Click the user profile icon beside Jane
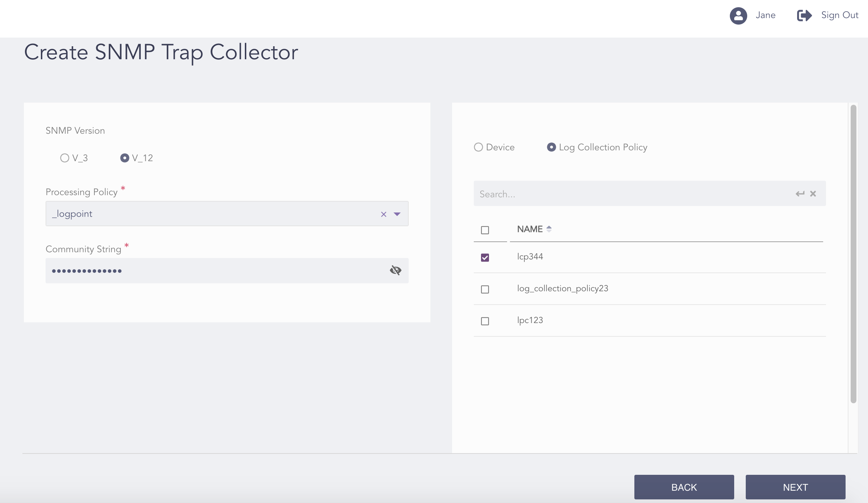This screenshot has width=868, height=503. (x=738, y=16)
